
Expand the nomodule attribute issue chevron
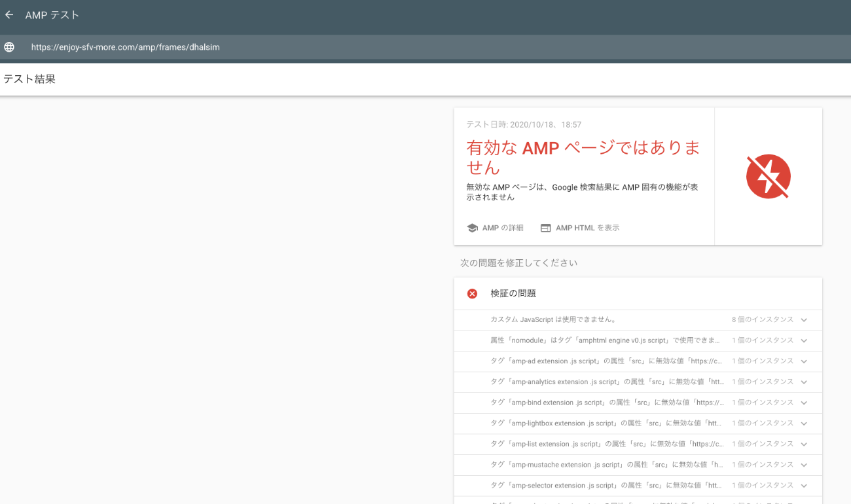click(x=804, y=340)
